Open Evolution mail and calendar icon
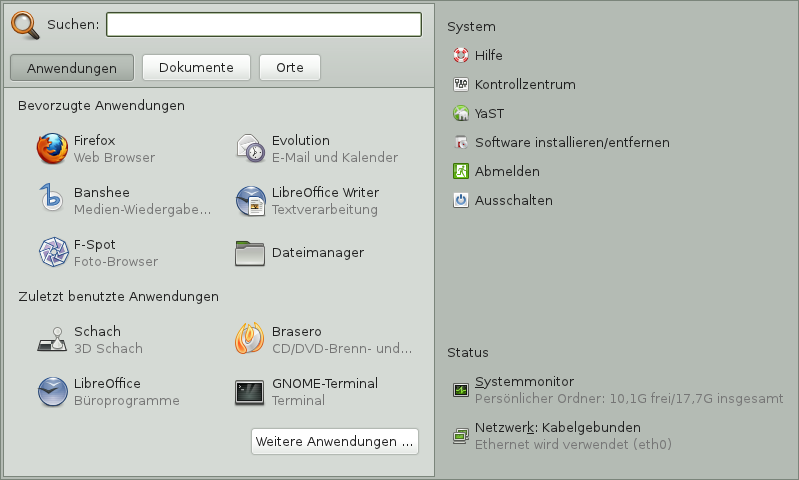This screenshot has height=480, width=799. [x=250, y=149]
